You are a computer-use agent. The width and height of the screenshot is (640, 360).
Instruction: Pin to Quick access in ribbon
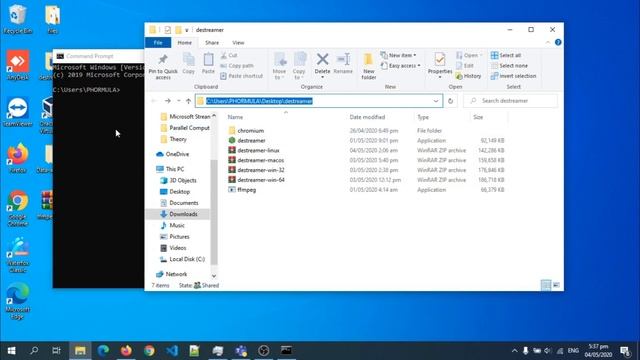coord(163,66)
